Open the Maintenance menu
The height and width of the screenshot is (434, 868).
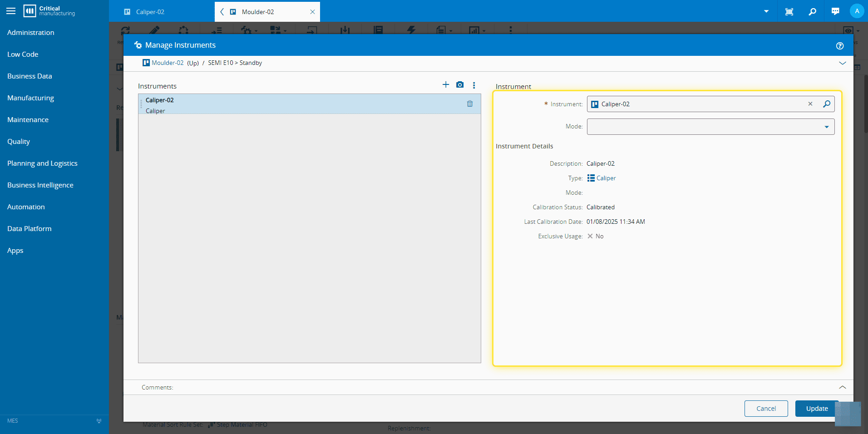[28, 120]
